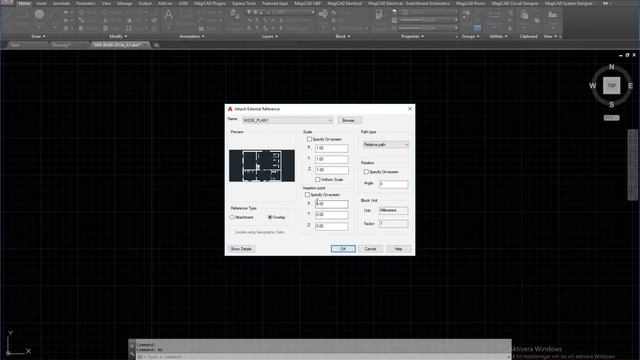This screenshot has width=640, height=360.
Task: Click the E compass letter on ViewCube
Action: point(631,86)
